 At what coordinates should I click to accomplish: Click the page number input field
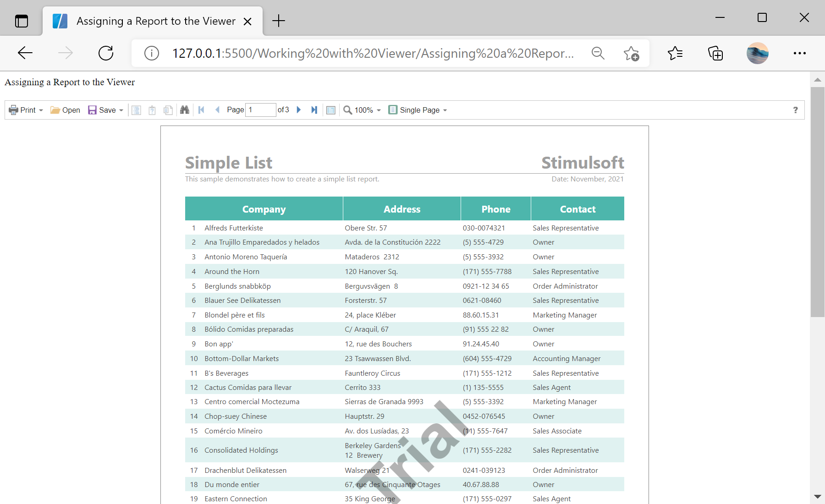260,110
